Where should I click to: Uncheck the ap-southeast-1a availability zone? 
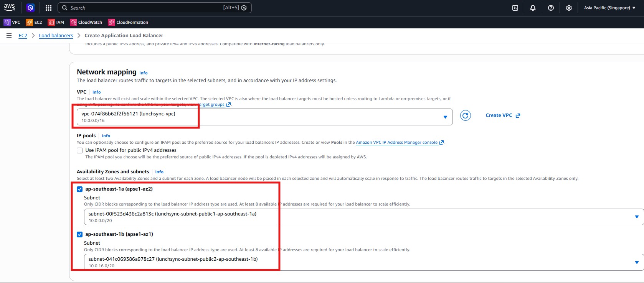coord(80,189)
